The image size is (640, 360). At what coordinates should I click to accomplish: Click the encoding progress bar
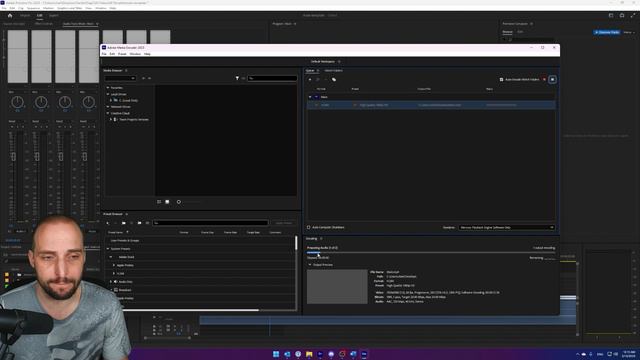pyautogui.click(x=431, y=253)
